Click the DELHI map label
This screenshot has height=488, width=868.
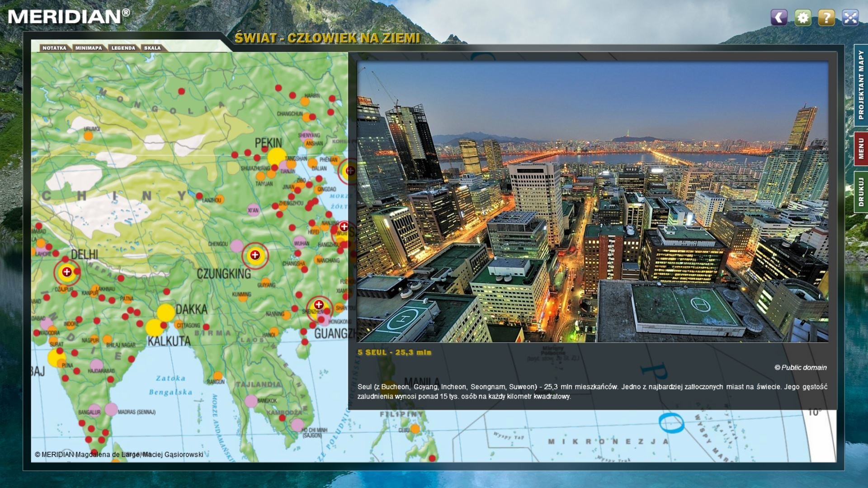(x=85, y=254)
